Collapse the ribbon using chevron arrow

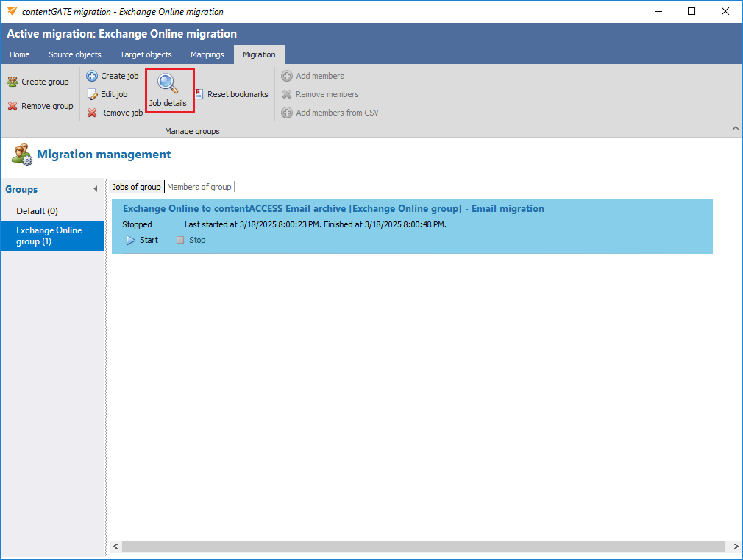tap(735, 129)
